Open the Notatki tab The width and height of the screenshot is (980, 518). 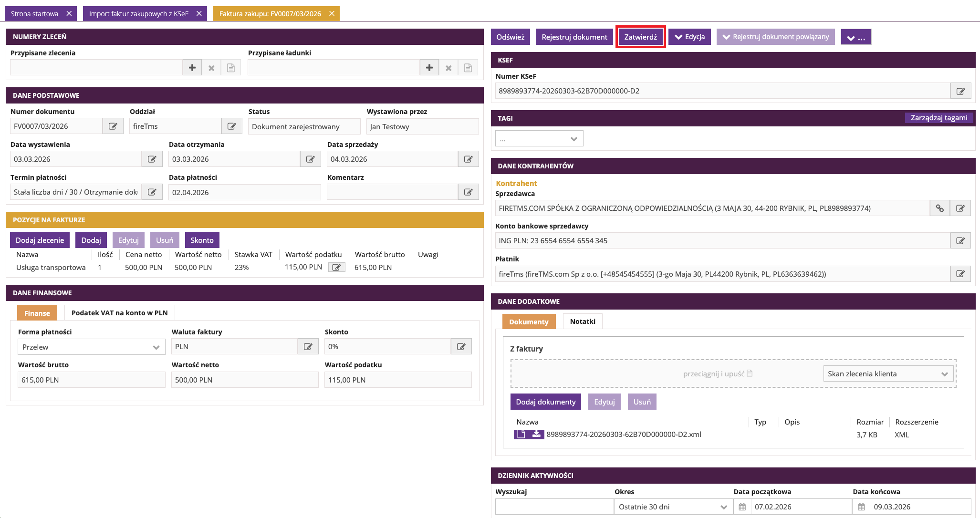583,321
